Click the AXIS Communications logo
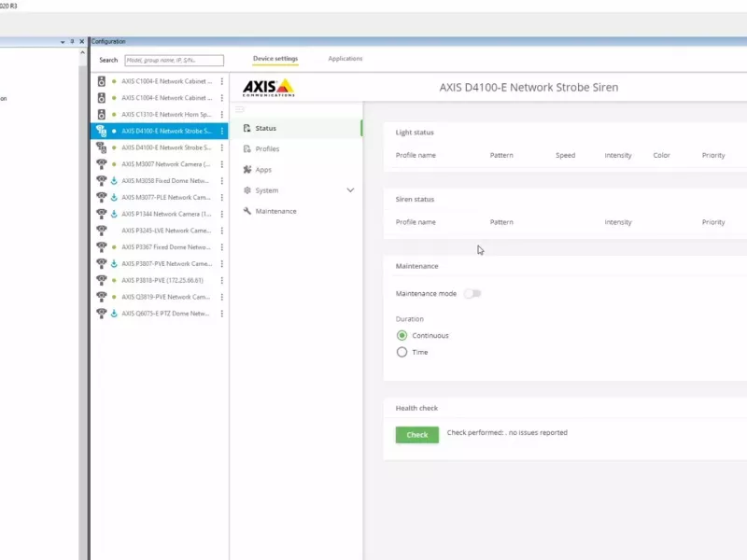Screen dimensions: 747x560 (268, 88)
